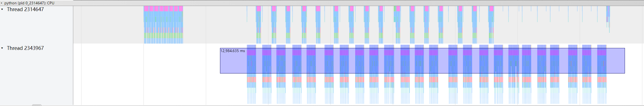Click the python (pid 0_2314647): CPU header title

click(29, 3)
